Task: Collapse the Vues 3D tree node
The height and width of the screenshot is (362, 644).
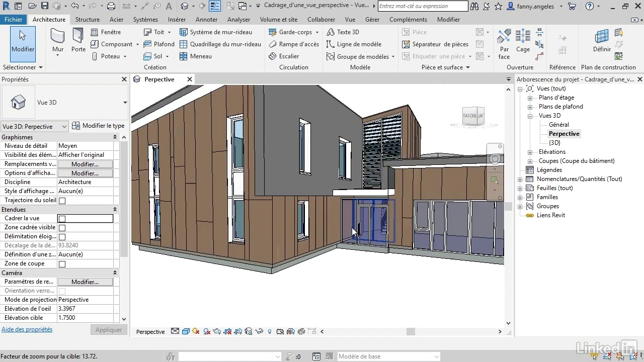Action: pyautogui.click(x=530, y=116)
